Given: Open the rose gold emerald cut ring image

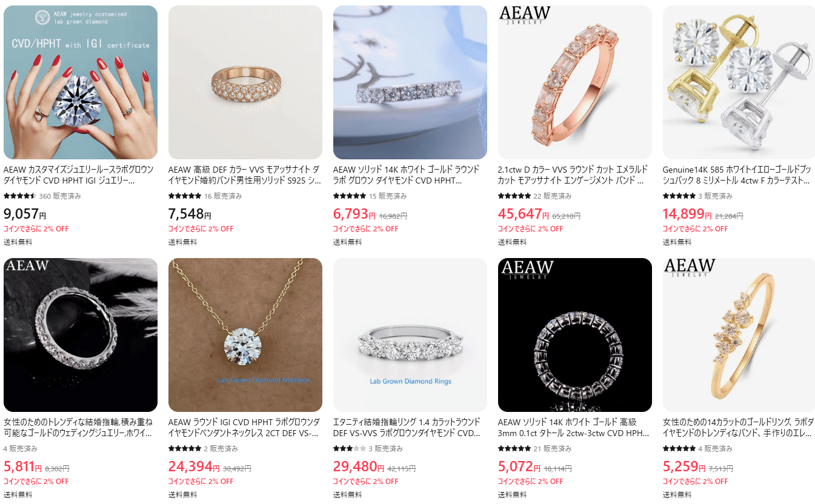Looking at the screenshot, I should (575, 82).
